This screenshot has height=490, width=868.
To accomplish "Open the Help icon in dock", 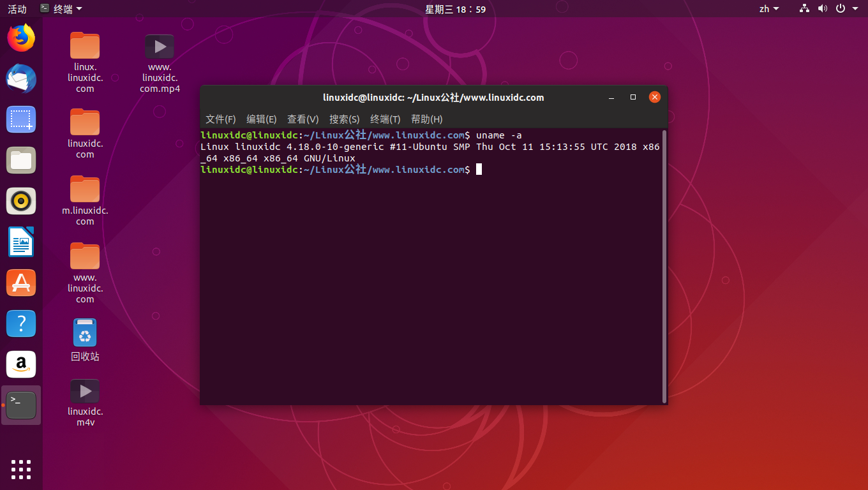I will point(21,323).
